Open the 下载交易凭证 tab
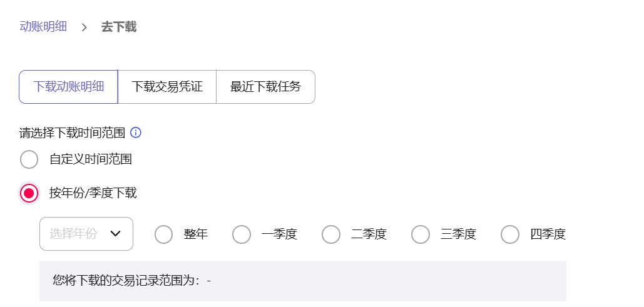 pos(167,87)
